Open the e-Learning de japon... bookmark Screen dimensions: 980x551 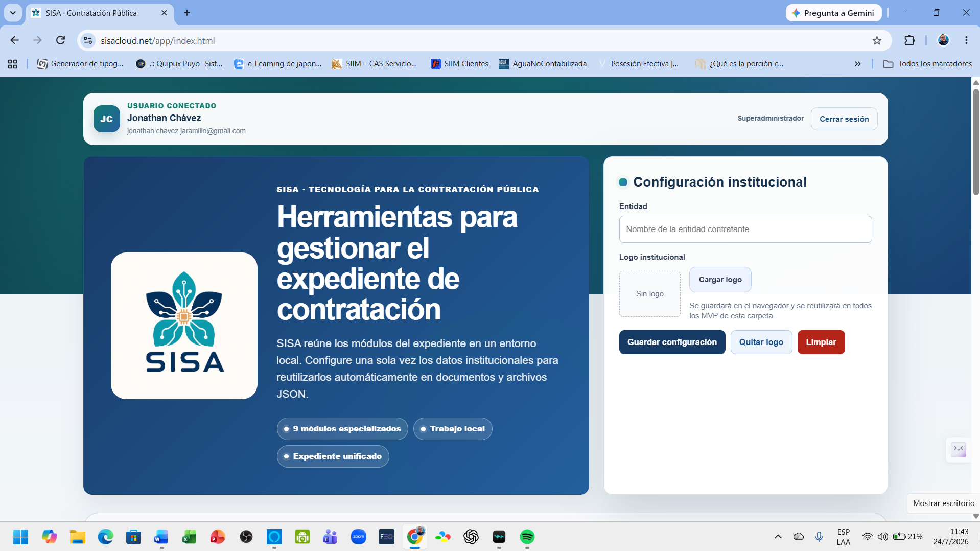278,64
